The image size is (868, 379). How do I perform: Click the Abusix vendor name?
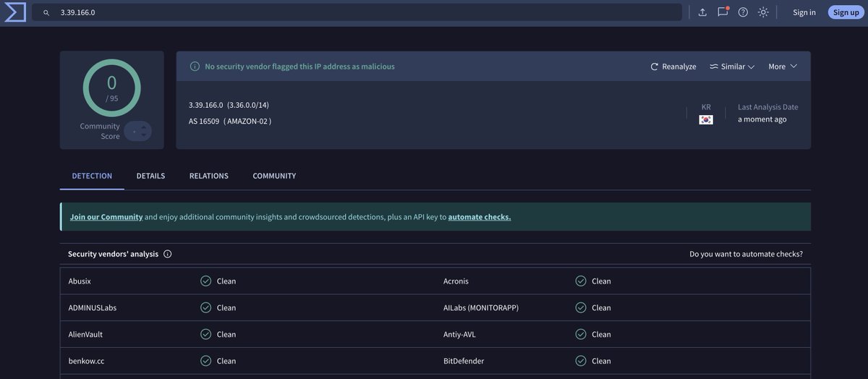[80, 281]
